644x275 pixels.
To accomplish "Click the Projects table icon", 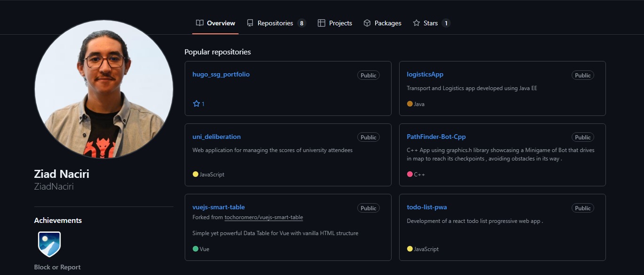I will pyautogui.click(x=322, y=23).
